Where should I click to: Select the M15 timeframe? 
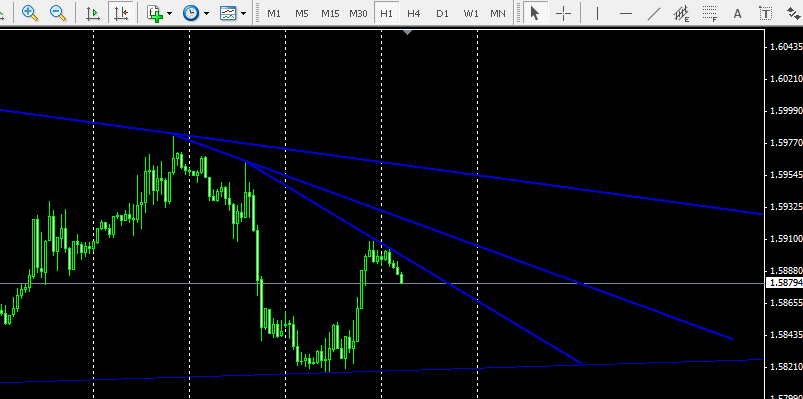tap(330, 14)
